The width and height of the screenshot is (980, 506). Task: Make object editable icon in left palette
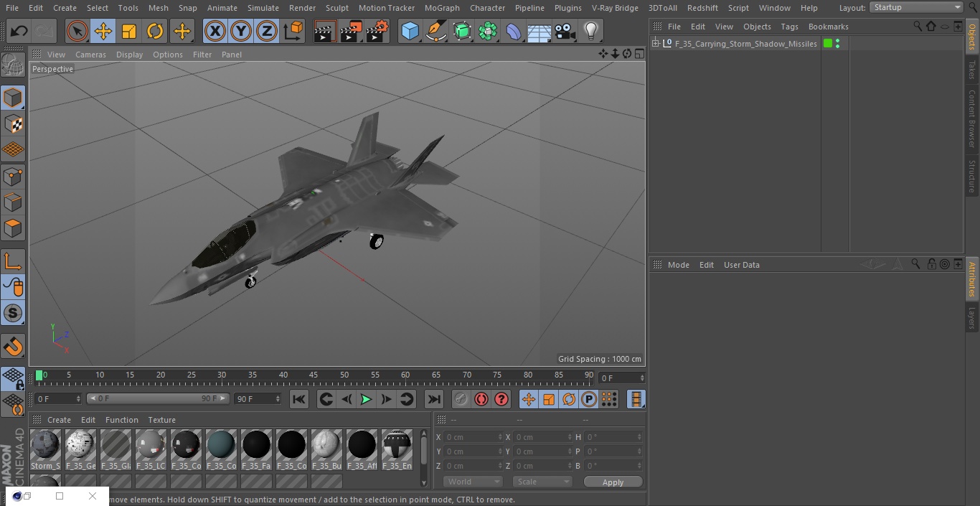(13, 65)
